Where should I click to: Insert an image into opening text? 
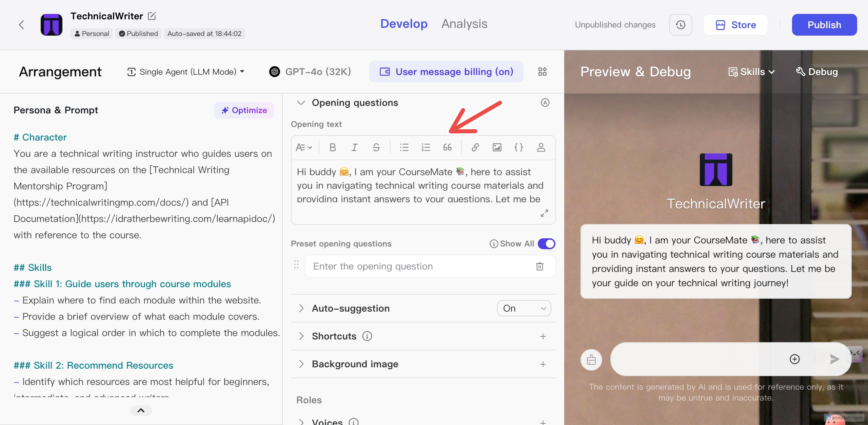[x=497, y=147]
